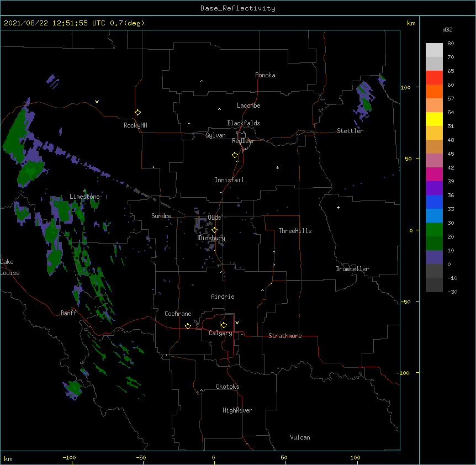Click the 30 dBZ green legend swatch
The width and height of the screenshot is (476, 465).
434,230
